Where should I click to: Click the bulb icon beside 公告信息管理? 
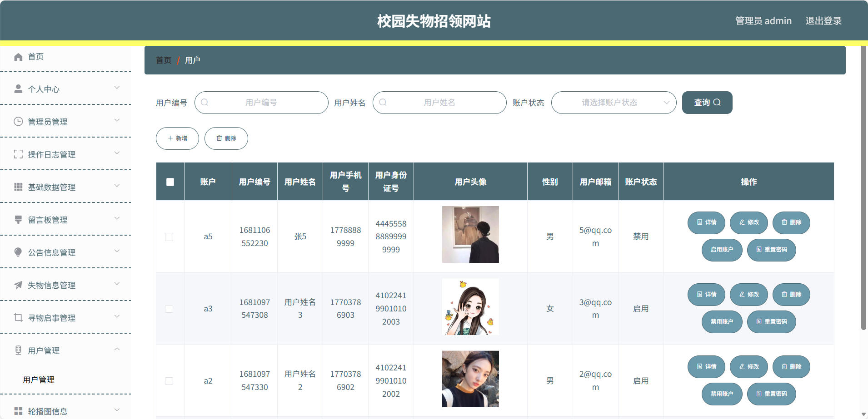18,252
